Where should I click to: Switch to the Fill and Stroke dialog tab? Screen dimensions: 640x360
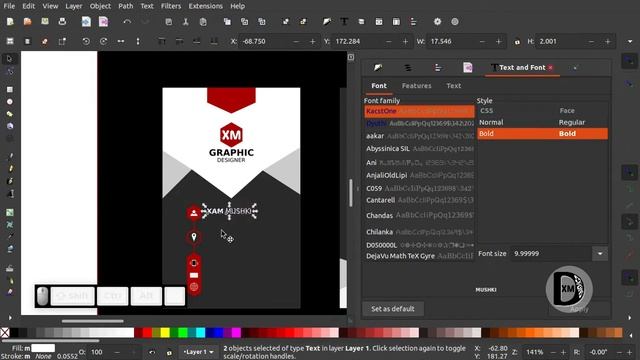pos(378,68)
